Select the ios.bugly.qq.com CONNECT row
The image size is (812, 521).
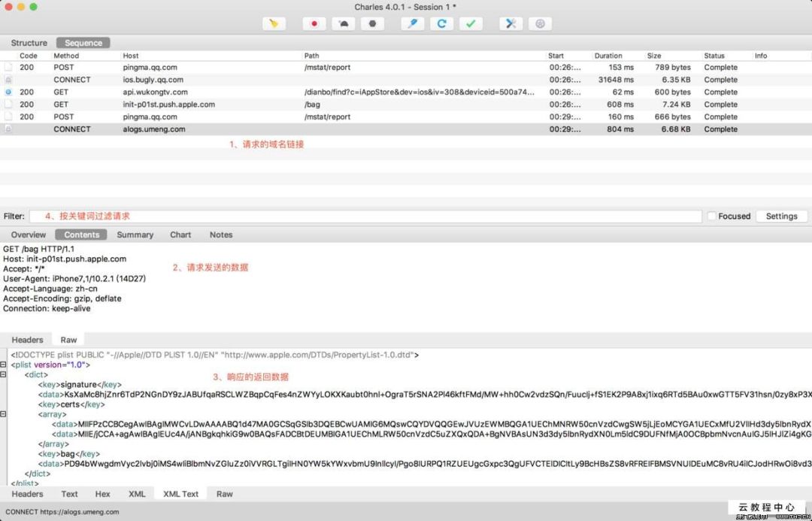[x=406, y=80]
